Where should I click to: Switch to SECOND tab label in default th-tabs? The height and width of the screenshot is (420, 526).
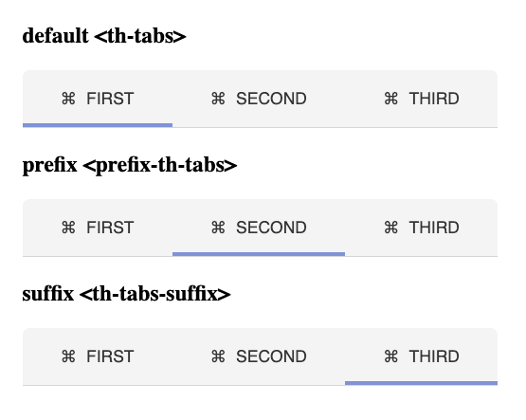tap(271, 99)
